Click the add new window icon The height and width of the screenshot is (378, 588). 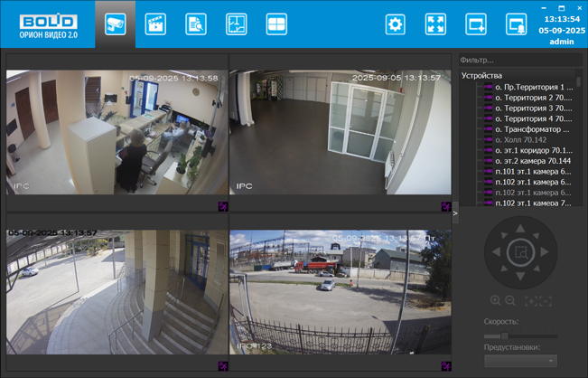(476, 24)
